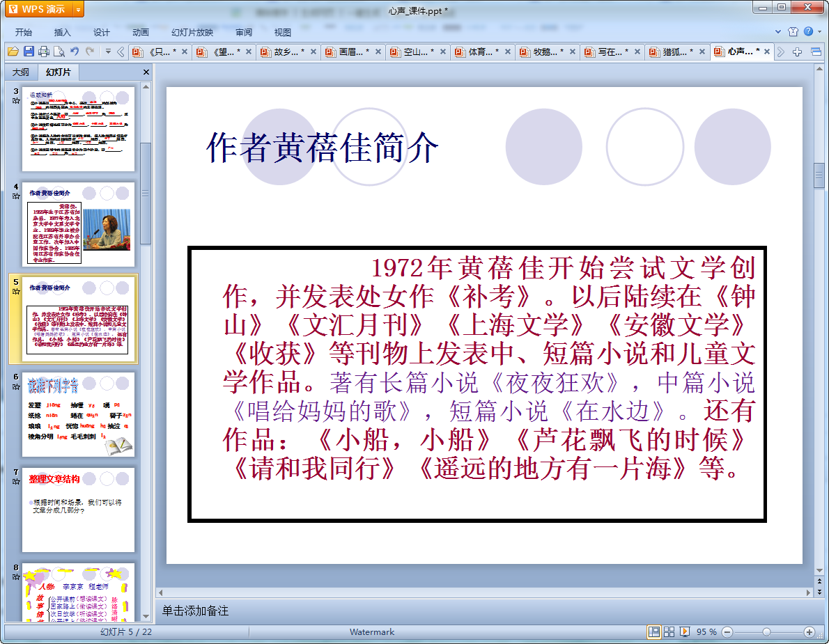Click the Redo arrow icon

tap(90, 52)
